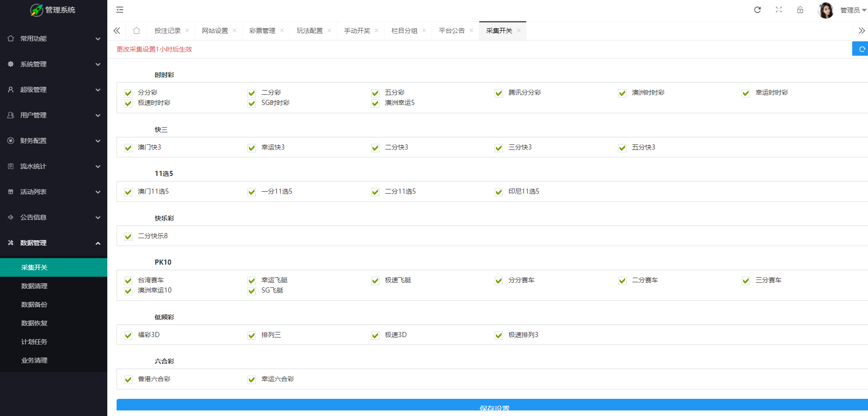Image resolution: width=868 pixels, height=416 pixels.
Task: Close the 网站设置 tab
Action: coord(235,31)
